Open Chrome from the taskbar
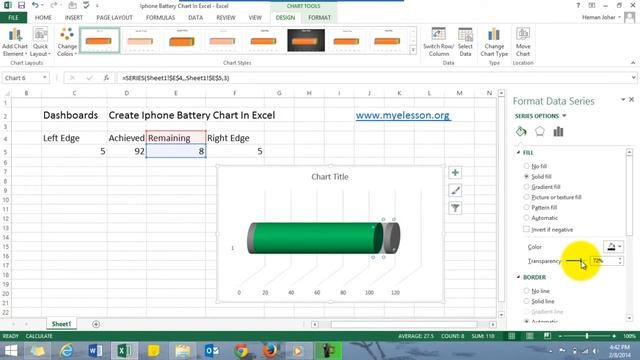The height and width of the screenshot is (360, 640). 241,351
